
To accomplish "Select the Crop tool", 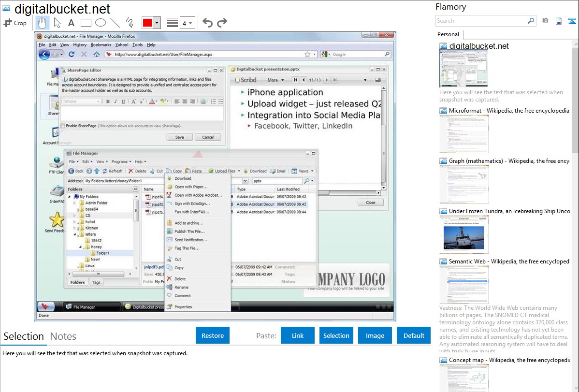I will pyautogui.click(x=15, y=23).
